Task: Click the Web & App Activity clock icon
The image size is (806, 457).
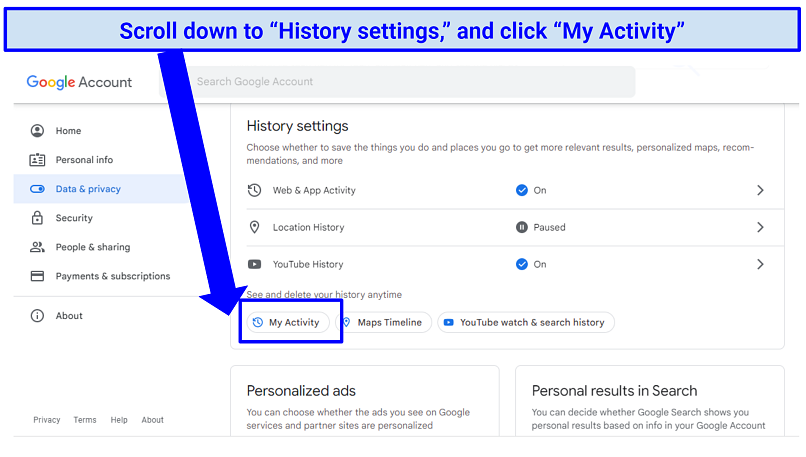Action: (x=254, y=190)
